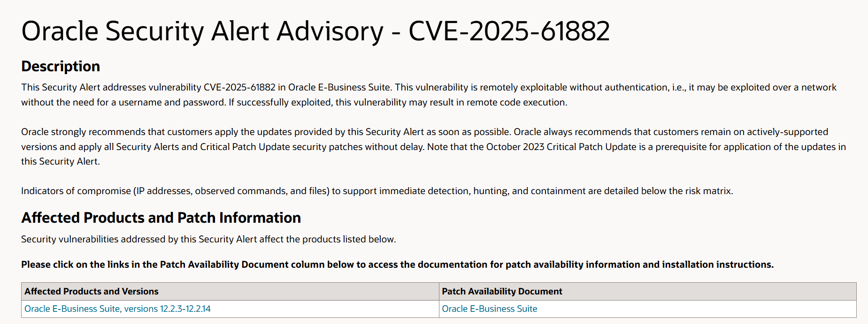868x324 pixels.
Task: Click the Affected Products and Patch Information heading
Action: pyautogui.click(x=161, y=218)
